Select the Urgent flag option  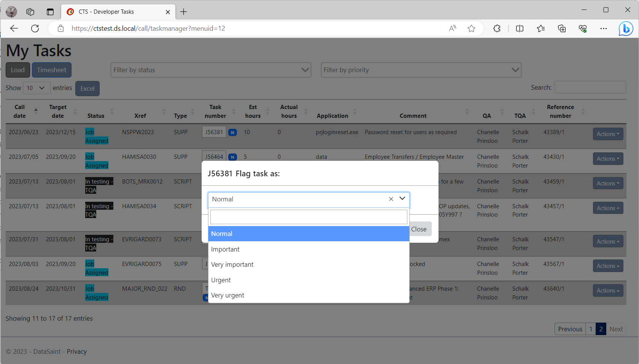pyautogui.click(x=308, y=280)
